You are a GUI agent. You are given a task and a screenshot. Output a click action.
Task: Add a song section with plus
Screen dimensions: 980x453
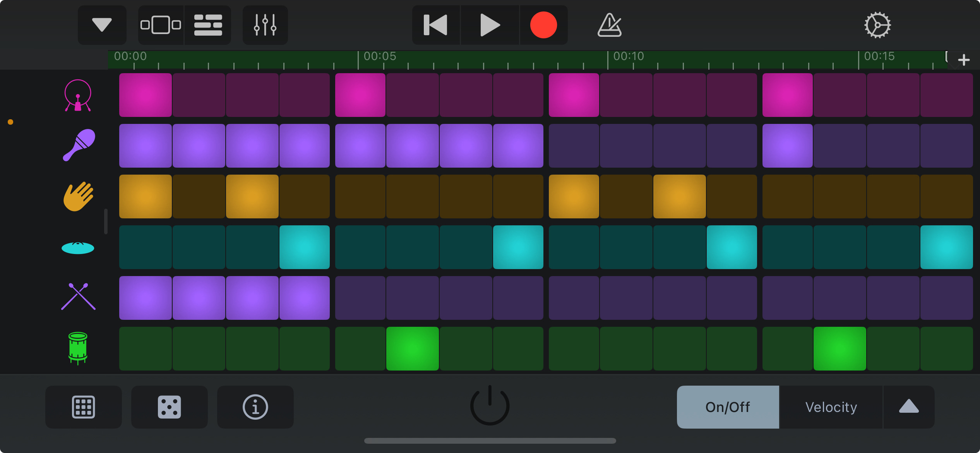click(963, 60)
